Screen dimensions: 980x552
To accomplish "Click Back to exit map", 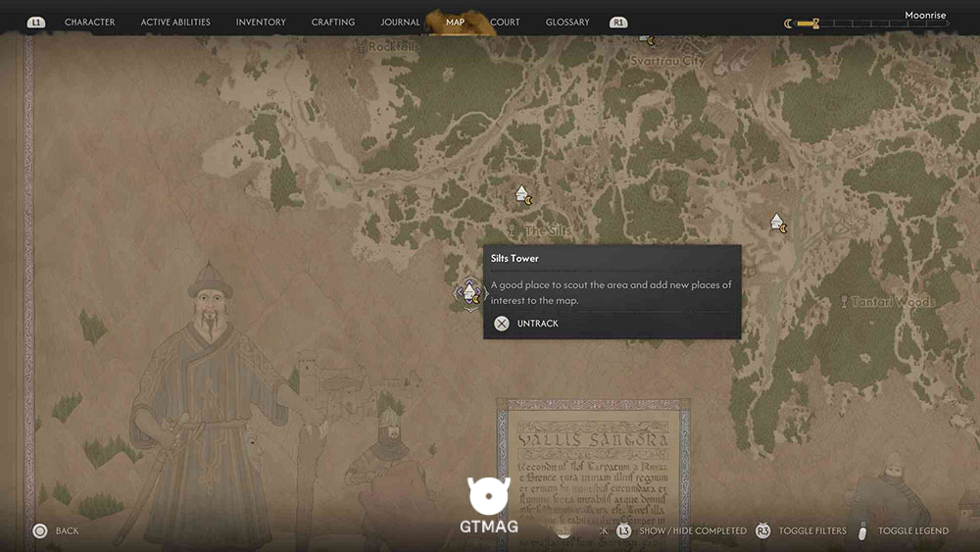I will tap(67, 530).
